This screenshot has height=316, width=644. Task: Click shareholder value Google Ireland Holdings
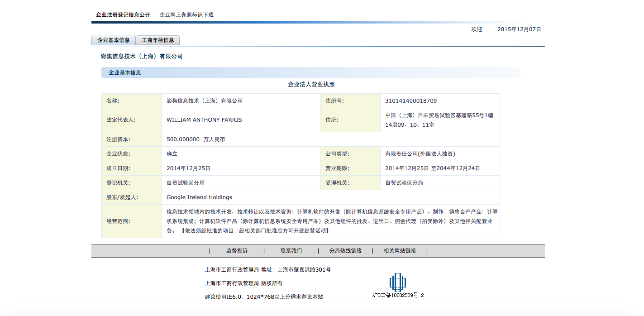point(199,197)
